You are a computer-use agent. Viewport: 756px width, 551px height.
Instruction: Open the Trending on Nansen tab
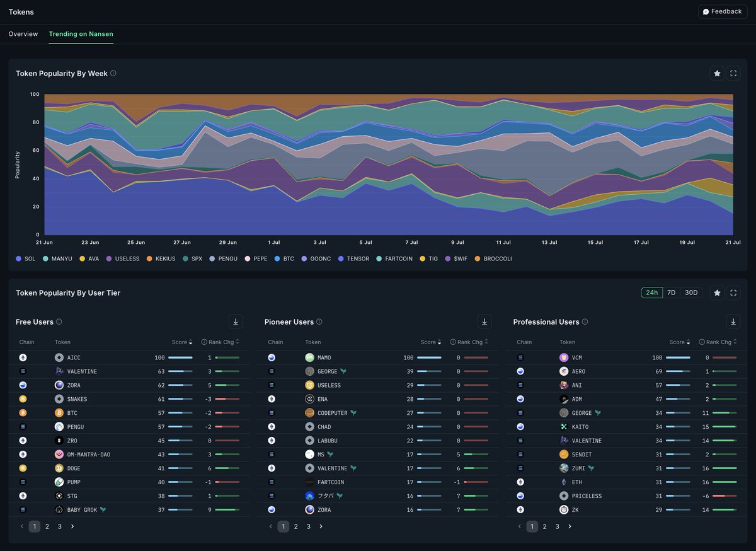81,34
